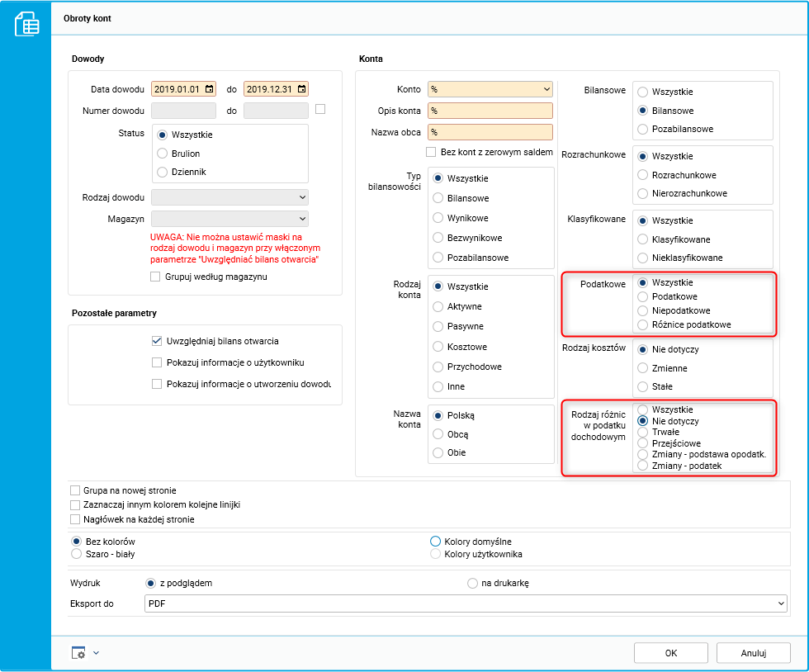Choose Niepodatkowe option
This screenshot has height=672, width=809.
(643, 310)
